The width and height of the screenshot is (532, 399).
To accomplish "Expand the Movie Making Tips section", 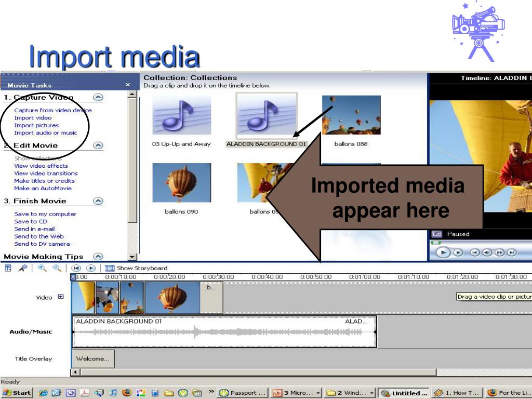I will (98, 256).
